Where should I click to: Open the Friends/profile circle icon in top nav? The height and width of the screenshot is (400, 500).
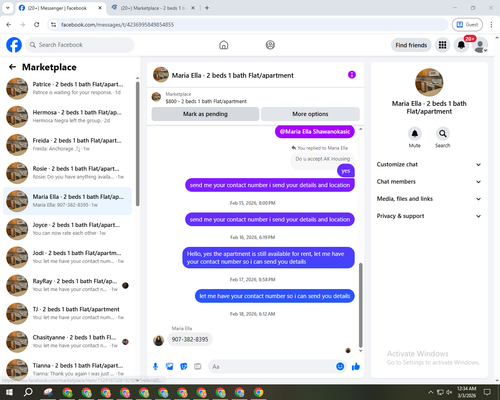point(270,45)
